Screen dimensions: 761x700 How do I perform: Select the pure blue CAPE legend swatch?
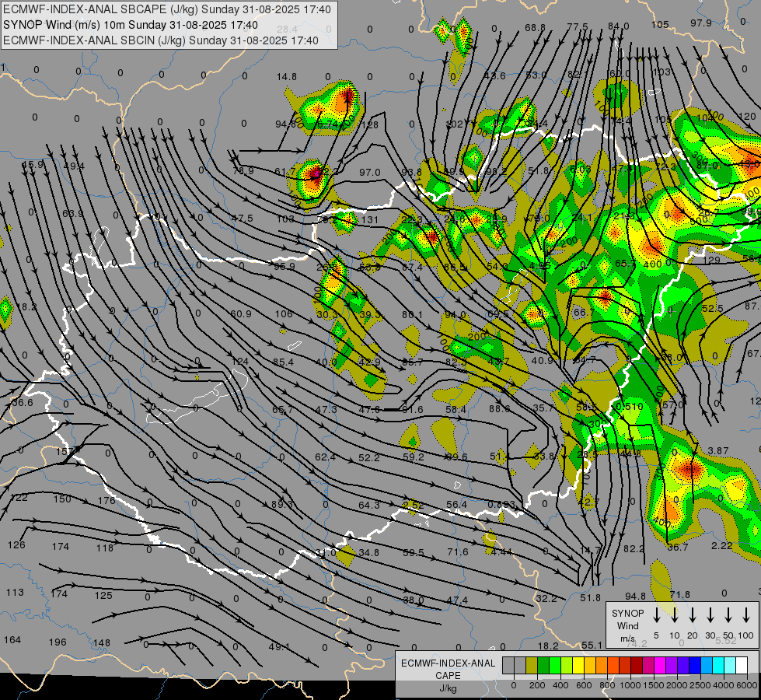pos(694,666)
